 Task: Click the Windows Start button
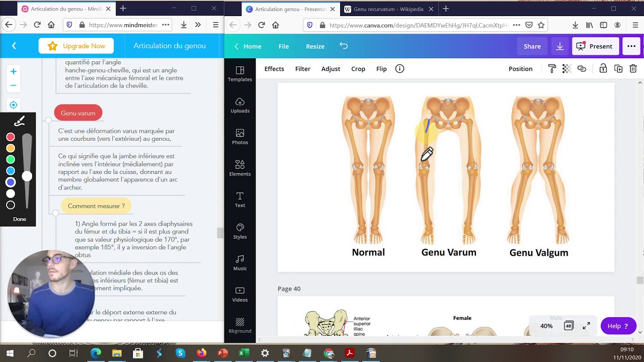point(10,353)
